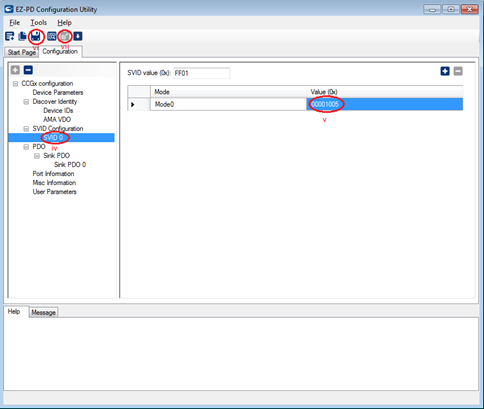Collapse the Sink PDO node
The width and height of the screenshot is (484, 409).
point(37,156)
